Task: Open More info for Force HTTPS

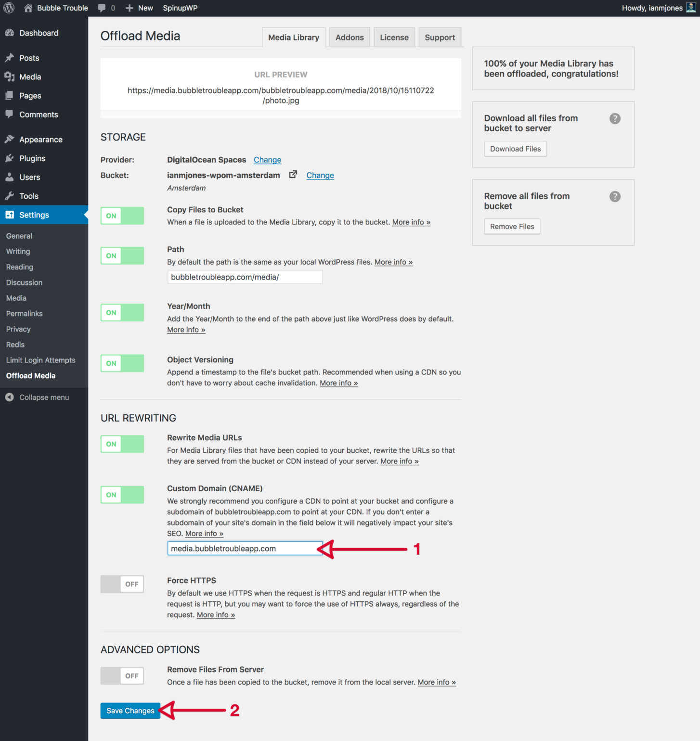Action: [216, 615]
